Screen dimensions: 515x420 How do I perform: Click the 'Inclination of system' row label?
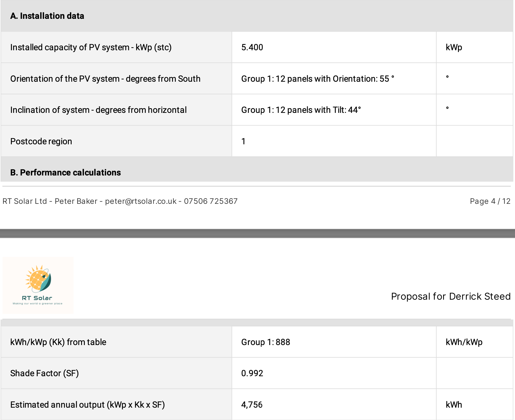(x=98, y=110)
